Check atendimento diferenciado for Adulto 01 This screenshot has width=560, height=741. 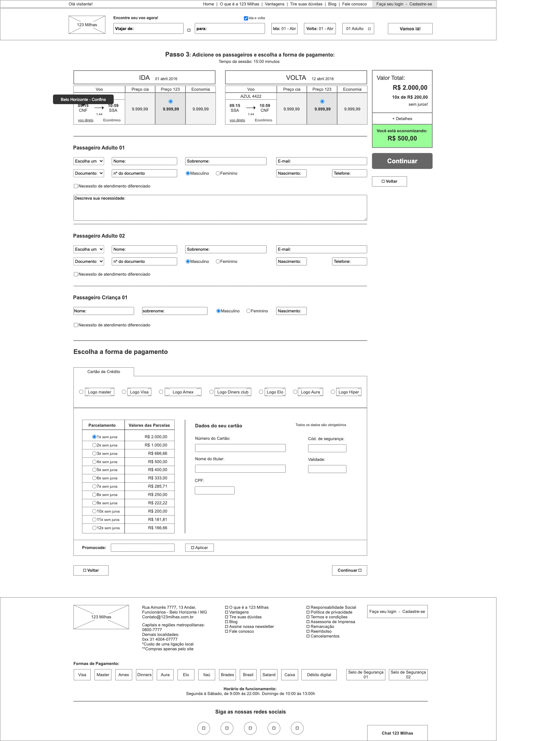(76, 186)
